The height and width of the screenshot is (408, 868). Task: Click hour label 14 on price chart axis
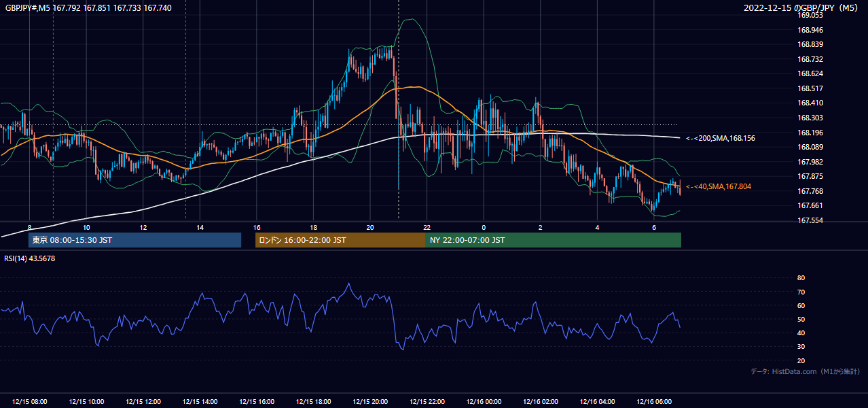coord(200,227)
